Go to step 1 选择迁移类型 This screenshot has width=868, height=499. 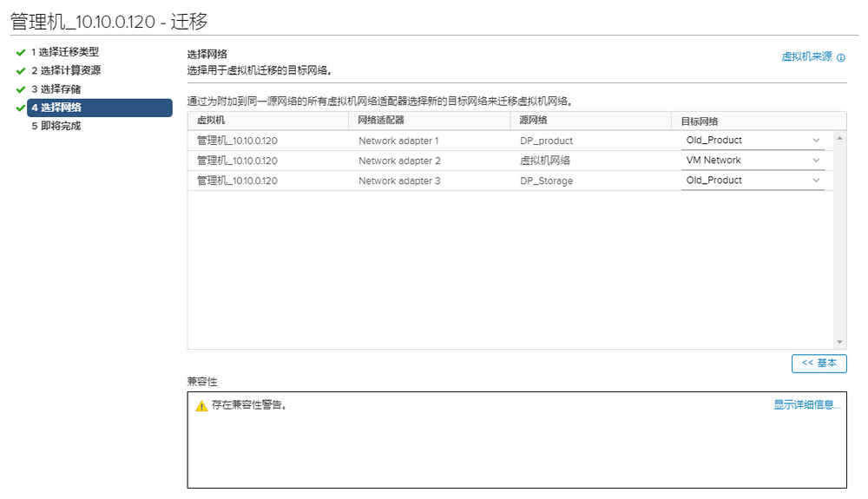tap(69, 52)
